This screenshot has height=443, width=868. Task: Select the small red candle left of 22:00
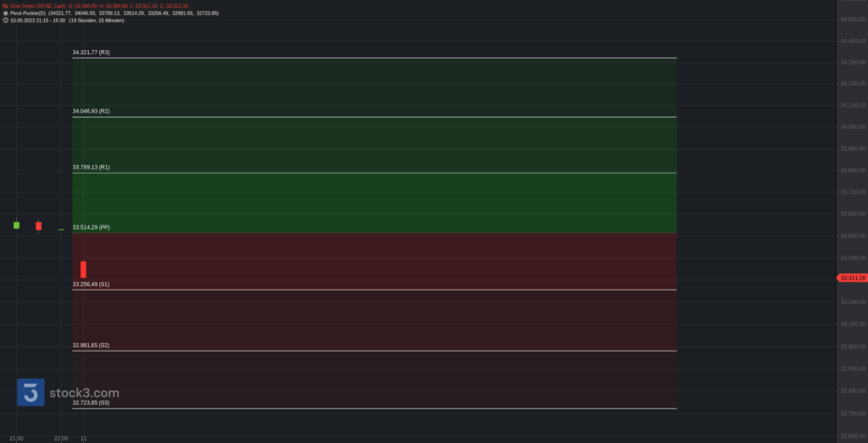[x=39, y=225]
